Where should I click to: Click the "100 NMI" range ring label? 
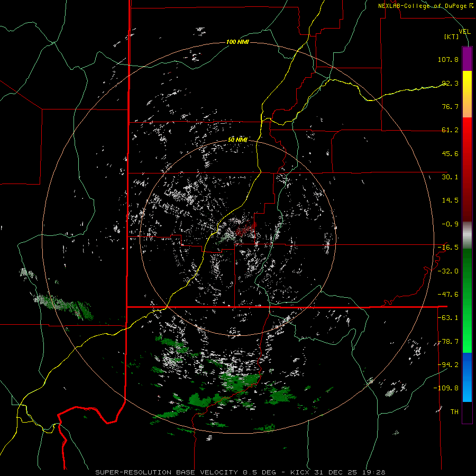pos(237,42)
